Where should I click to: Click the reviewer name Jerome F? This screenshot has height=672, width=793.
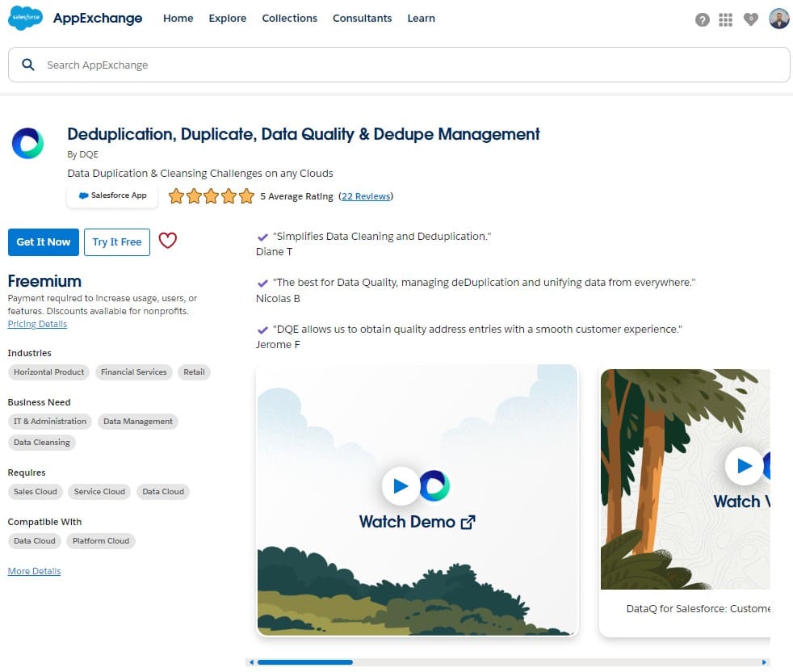tap(278, 345)
